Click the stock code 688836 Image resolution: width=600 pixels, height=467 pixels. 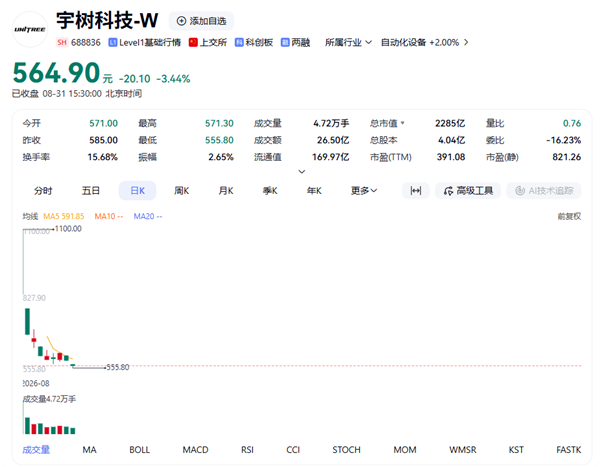[x=86, y=42]
